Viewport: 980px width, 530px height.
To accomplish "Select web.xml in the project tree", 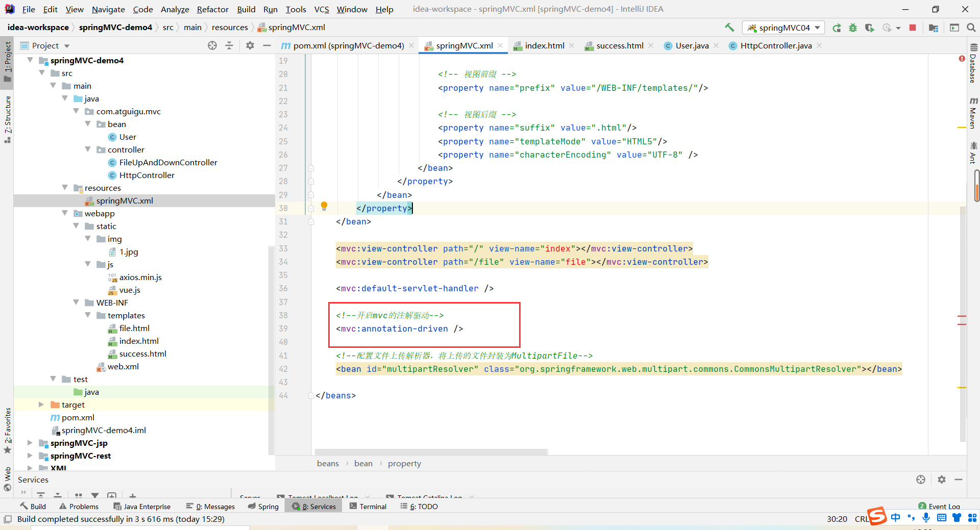I will (123, 366).
